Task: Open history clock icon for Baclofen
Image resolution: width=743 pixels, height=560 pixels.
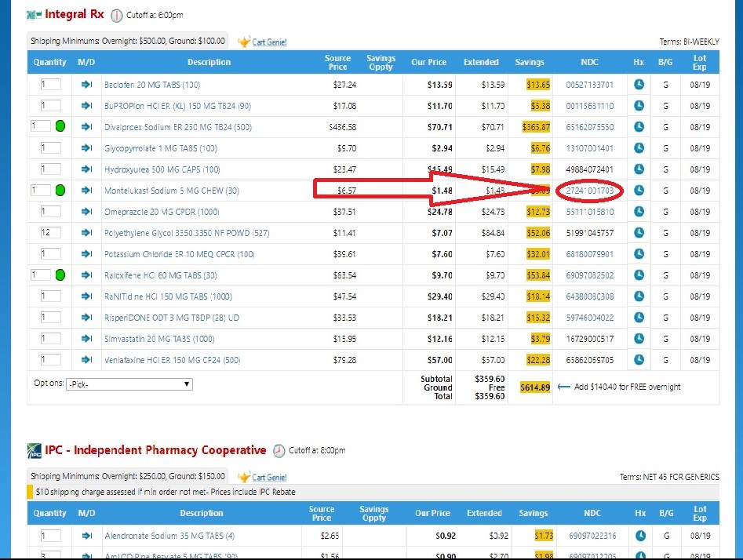Action: point(639,85)
